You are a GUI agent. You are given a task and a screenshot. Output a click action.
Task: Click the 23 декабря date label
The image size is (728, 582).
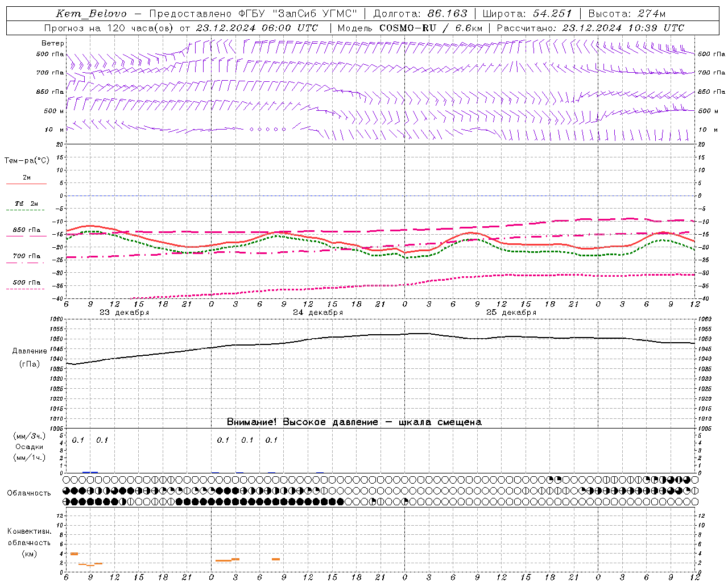124,313
